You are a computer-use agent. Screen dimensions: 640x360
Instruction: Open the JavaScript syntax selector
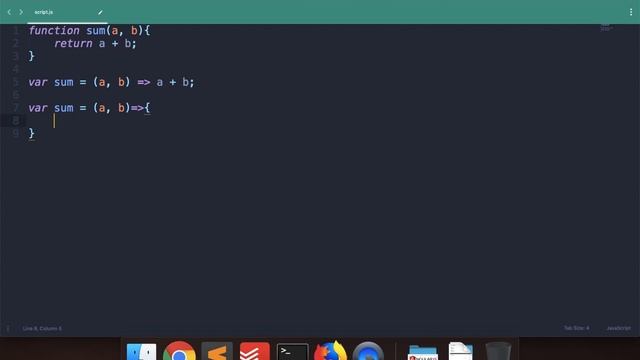click(x=618, y=328)
